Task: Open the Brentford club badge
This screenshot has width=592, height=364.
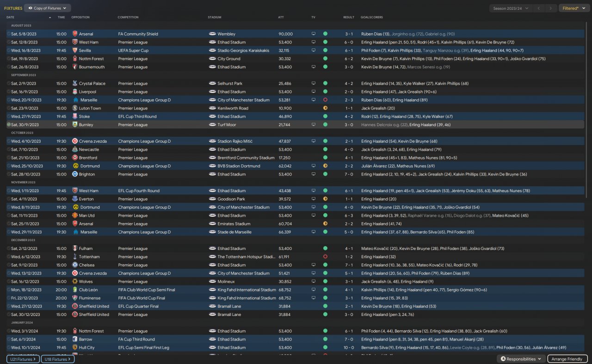Action: click(x=75, y=158)
